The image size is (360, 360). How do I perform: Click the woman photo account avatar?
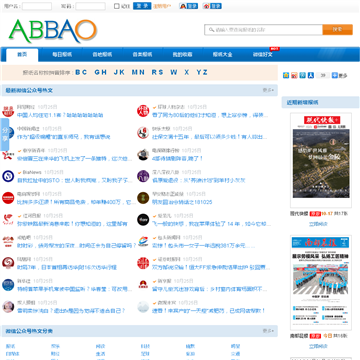tap(8, 306)
